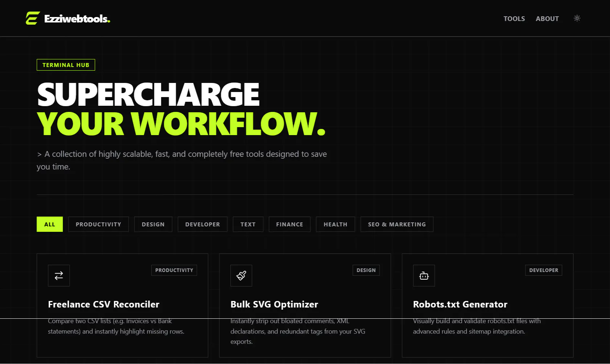Open the TOOLS navigation link
The width and height of the screenshot is (610, 364).
(x=514, y=18)
